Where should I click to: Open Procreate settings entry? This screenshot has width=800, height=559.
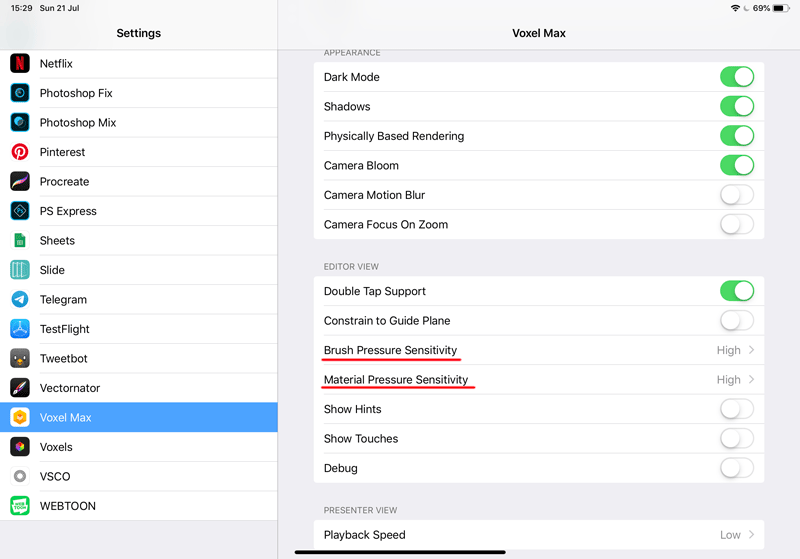click(139, 182)
